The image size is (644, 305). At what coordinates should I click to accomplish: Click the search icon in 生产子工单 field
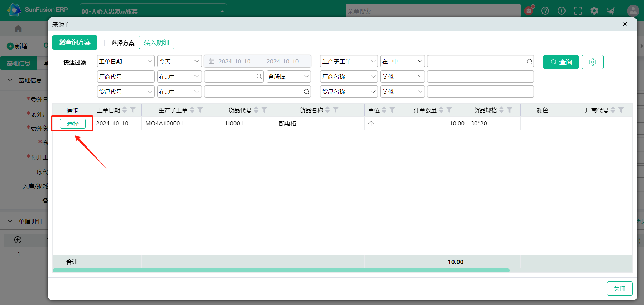pyautogui.click(x=529, y=61)
